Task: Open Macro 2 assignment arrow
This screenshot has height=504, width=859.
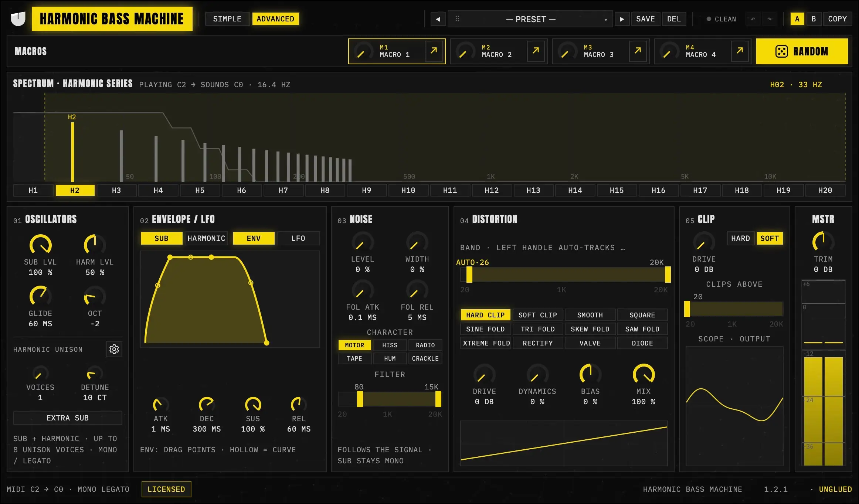Action: [x=536, y=50]
